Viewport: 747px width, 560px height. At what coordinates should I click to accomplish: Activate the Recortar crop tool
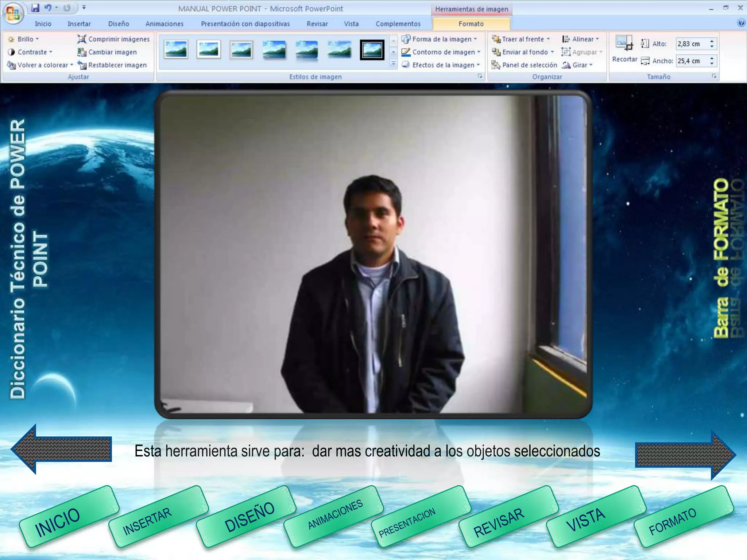[x=624, y=49]
